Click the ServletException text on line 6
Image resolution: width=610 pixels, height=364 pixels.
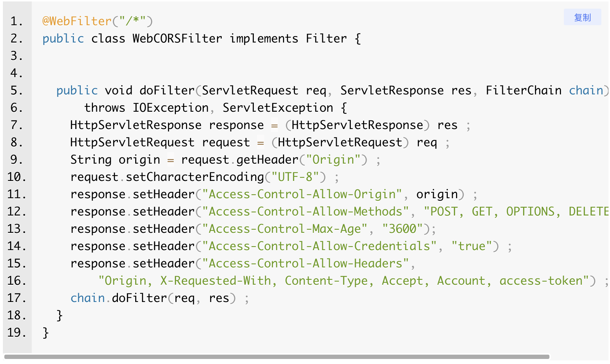click(278, 108)
